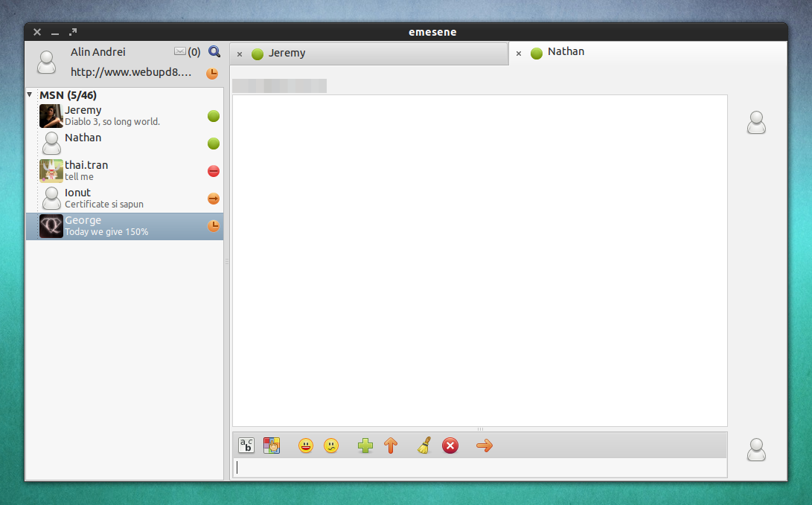Click Jeremy's online status icon in list
812x505 pixels.
click(214, 116)
